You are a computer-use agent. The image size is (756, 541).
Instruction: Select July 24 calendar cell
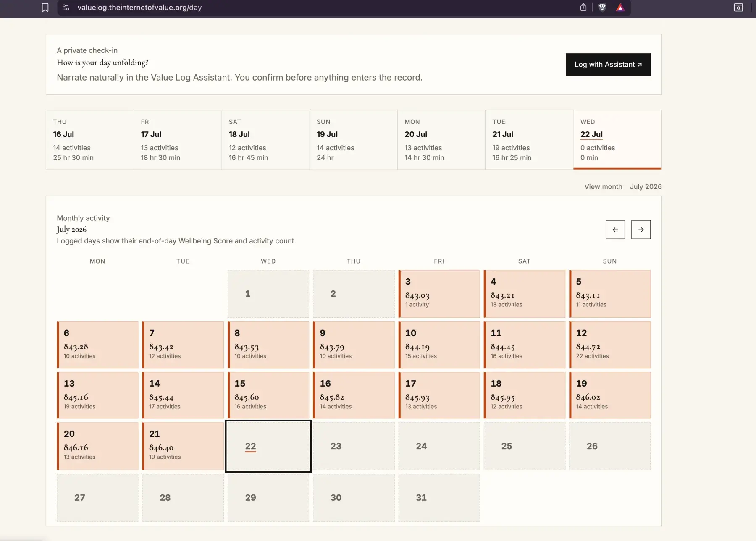pos(439,446)
